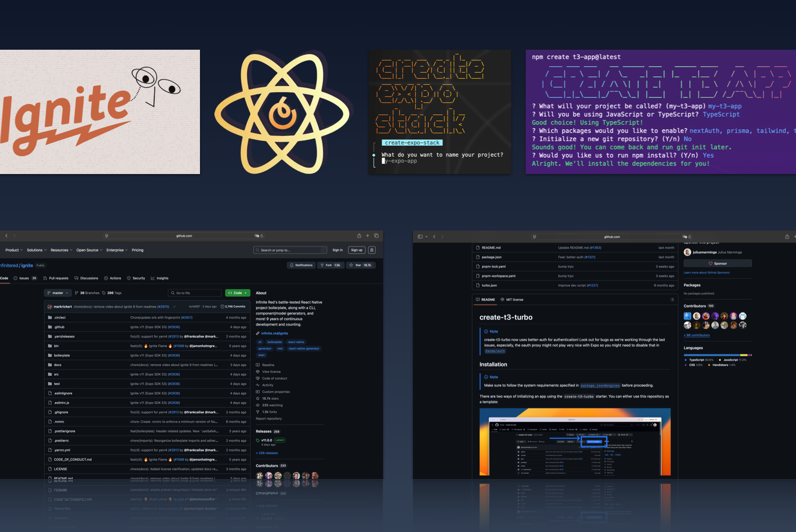
Task: Click the Sign up button
Action: (356, 250)
